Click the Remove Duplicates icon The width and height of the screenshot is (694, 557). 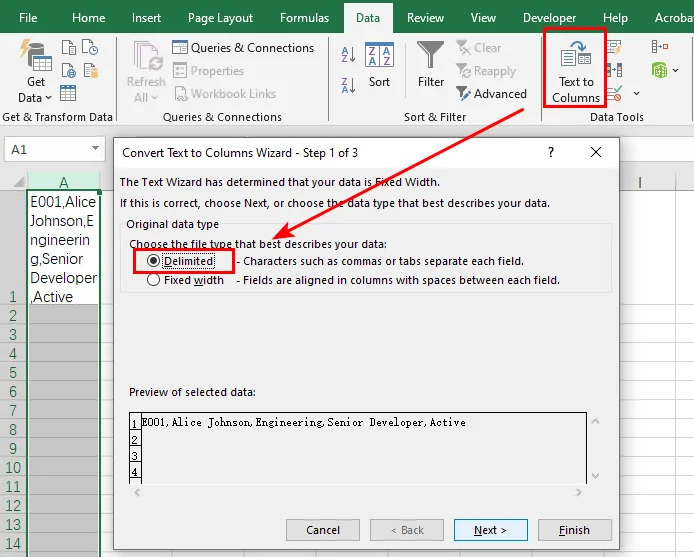pyautogui.click(x=614, y=70)
